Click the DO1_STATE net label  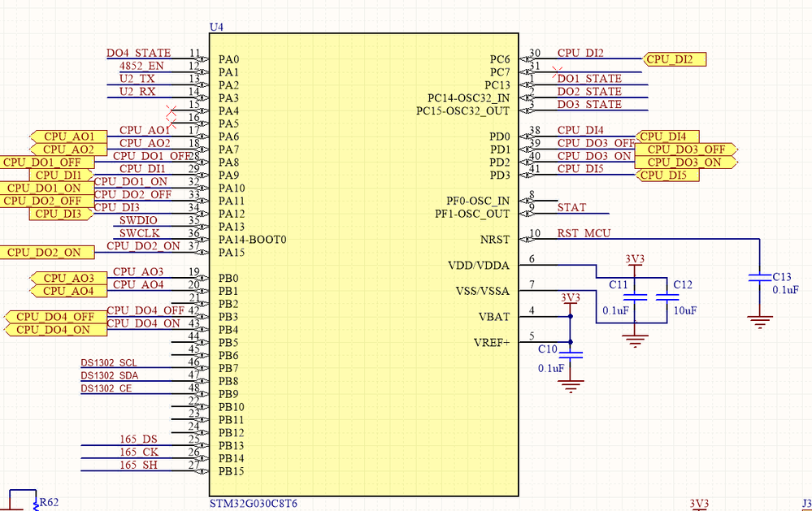click(x=589, y=79)
